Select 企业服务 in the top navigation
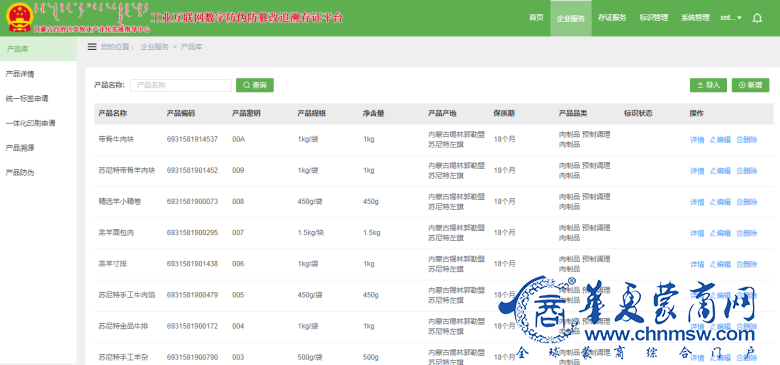The image size is (780, 365). tap(571, 18)
